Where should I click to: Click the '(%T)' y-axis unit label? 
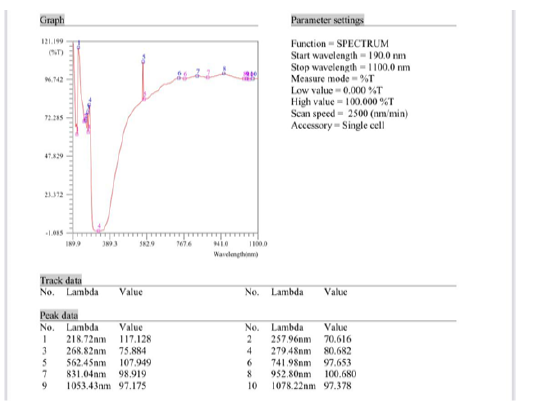56,52
